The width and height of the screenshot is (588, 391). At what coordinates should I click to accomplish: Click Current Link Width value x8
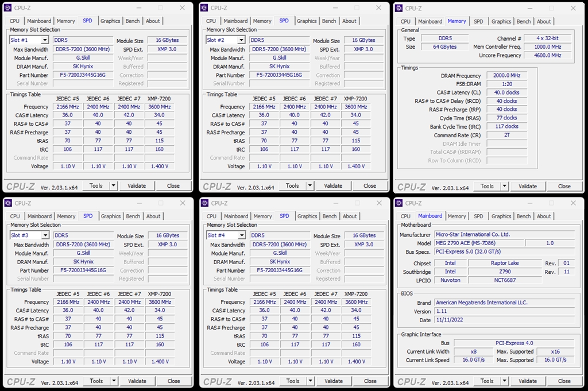[x=473, y=351]
